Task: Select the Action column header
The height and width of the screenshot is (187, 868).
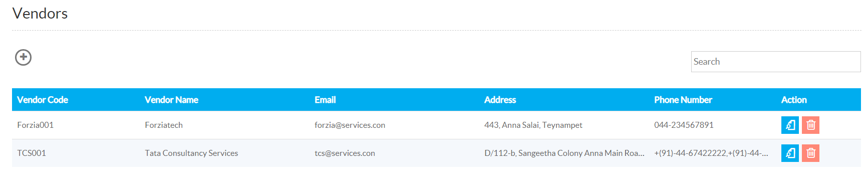Action: pyautogui.click(x=794, y=100)
